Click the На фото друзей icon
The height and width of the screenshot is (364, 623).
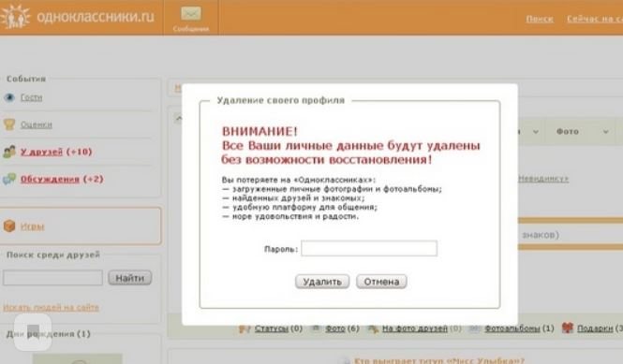click(373, 328)
